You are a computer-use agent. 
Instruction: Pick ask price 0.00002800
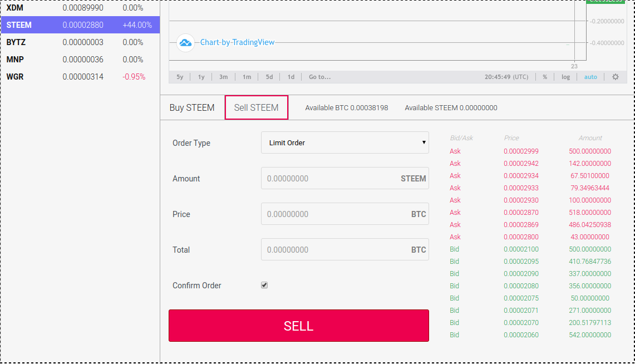[x=521, y=237]
